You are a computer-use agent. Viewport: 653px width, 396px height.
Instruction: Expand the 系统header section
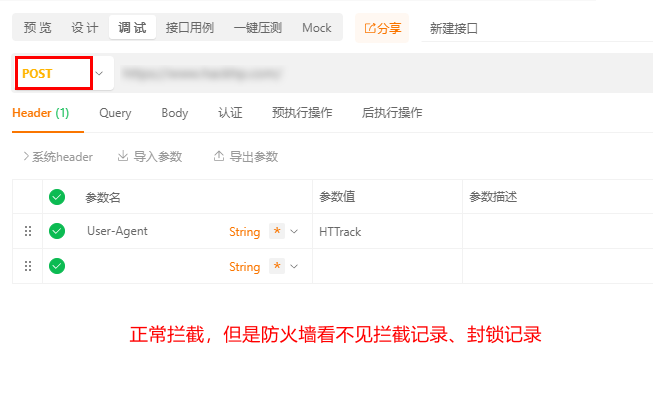tap(58, 157)
